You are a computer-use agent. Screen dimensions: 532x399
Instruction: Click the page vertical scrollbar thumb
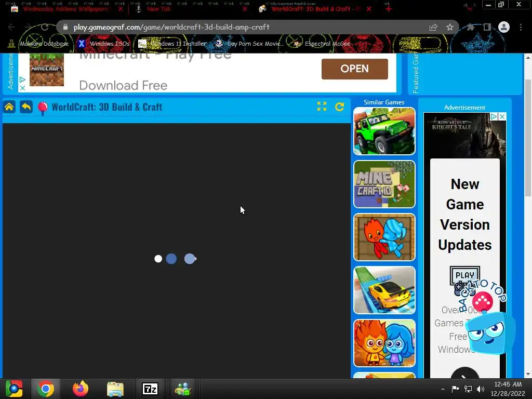click(x=528, y=137)
